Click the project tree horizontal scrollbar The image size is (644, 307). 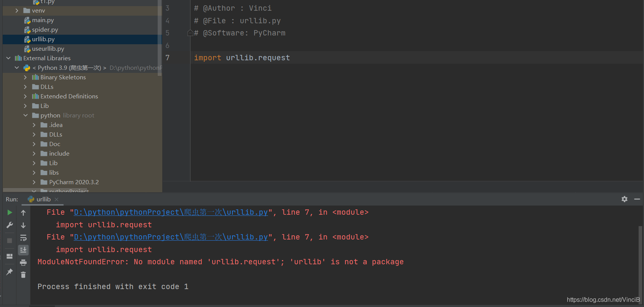pyautogui.click(x=45, y=190)
